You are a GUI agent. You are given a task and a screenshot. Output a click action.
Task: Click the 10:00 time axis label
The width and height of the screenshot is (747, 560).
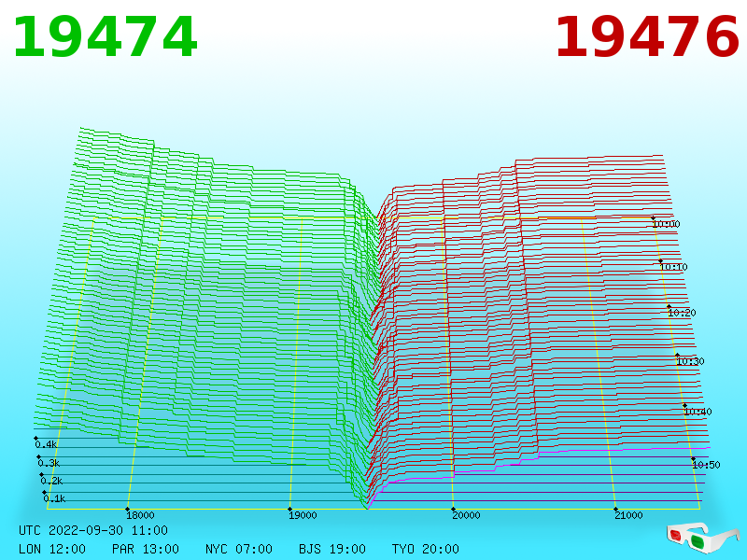666,224
